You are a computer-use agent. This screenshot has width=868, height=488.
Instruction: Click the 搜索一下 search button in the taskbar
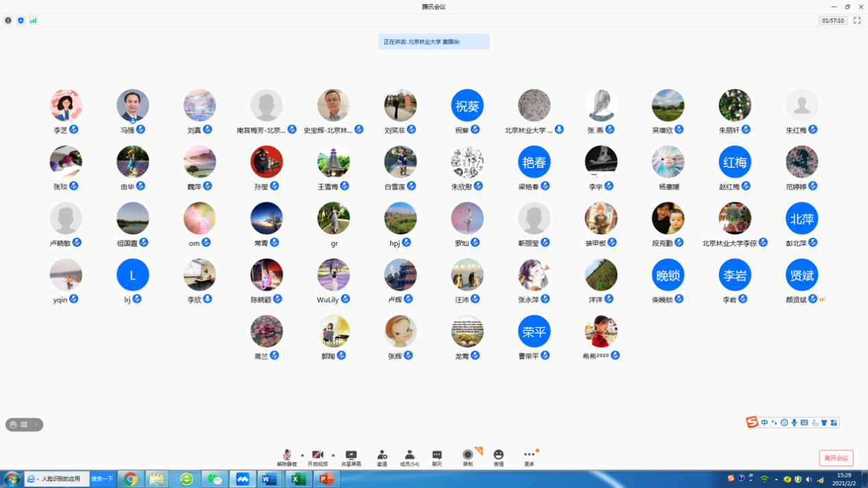tap(103, 479)
